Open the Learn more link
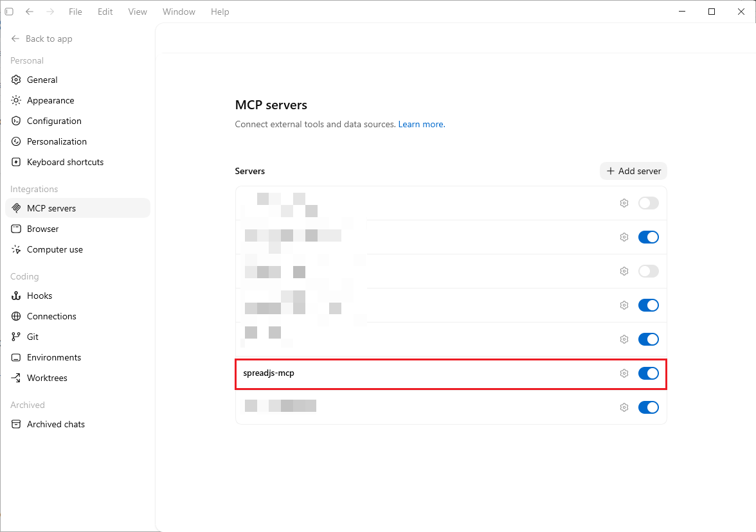756x532 pixels. pyautogui.click(x=422, y=125)
